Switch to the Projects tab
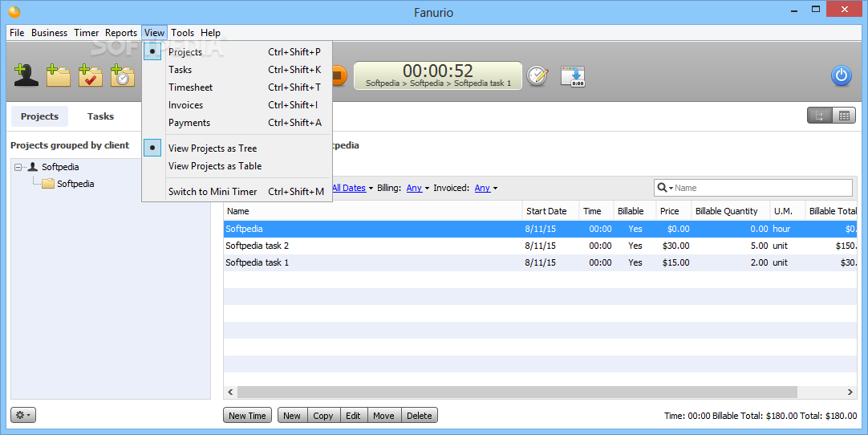 [39, 116]
